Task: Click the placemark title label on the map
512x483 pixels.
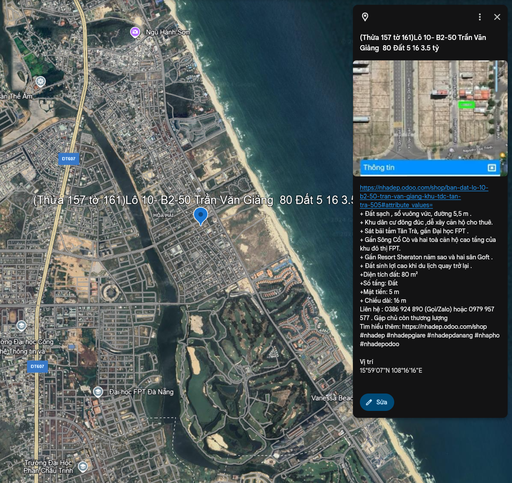Action: (x=193, y=200)
